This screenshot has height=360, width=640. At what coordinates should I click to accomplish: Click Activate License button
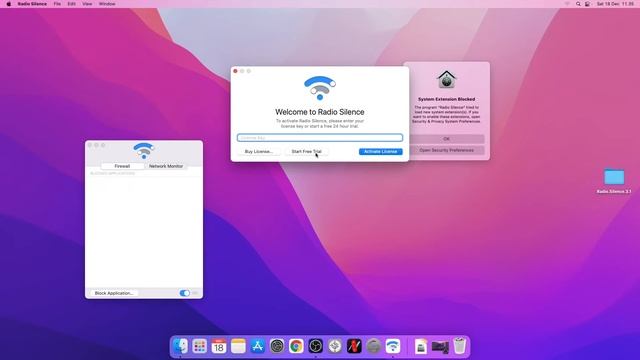click(380, 151)
